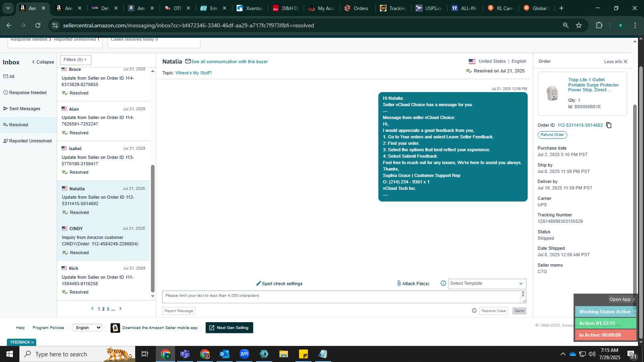This screenshot has width=644, height=362.
Task: Select the Response Needed folder
Action: click(25, 93)
